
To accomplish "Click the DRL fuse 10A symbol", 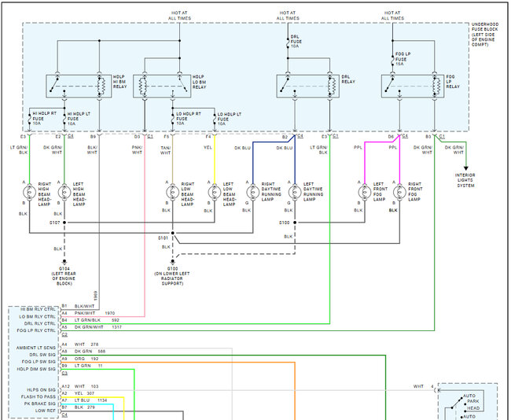I will [x=288, y=42].
